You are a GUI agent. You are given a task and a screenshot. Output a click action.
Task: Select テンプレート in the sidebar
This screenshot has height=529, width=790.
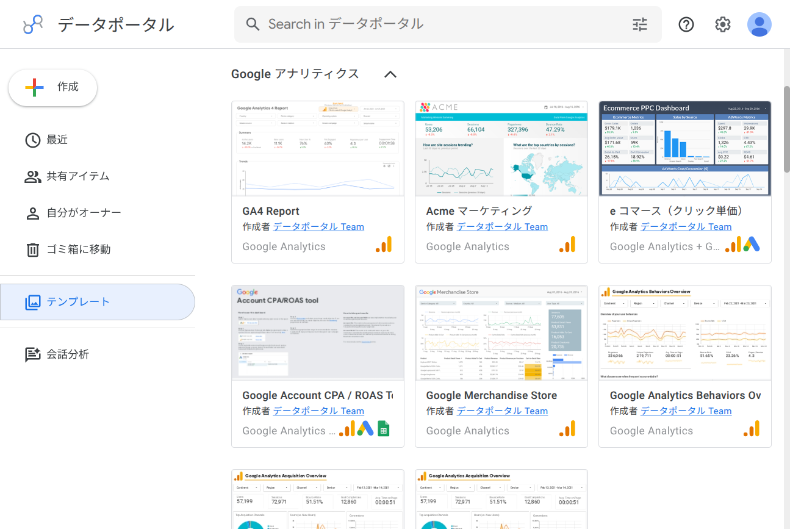pyautogui.click(x=97, y=302)
